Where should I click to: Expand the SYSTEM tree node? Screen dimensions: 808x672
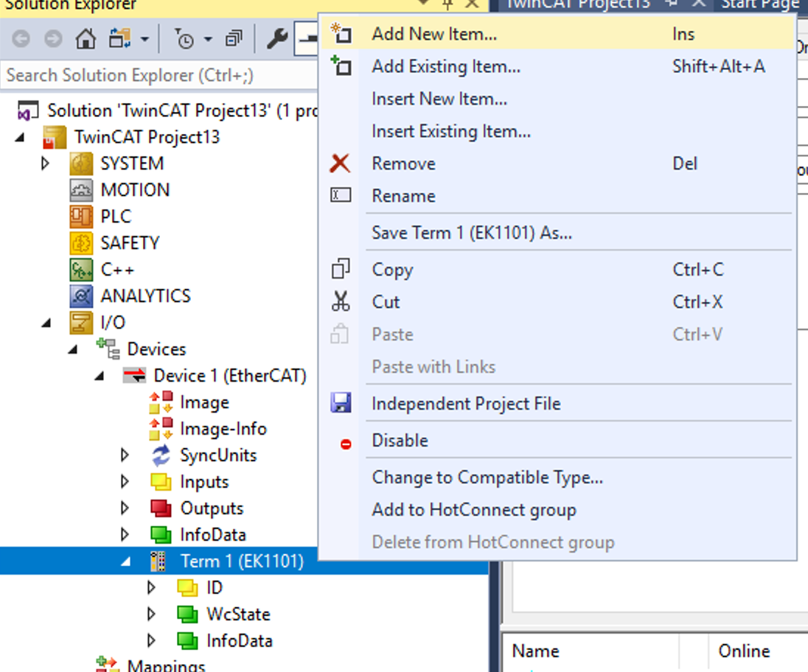pos(46,164)
